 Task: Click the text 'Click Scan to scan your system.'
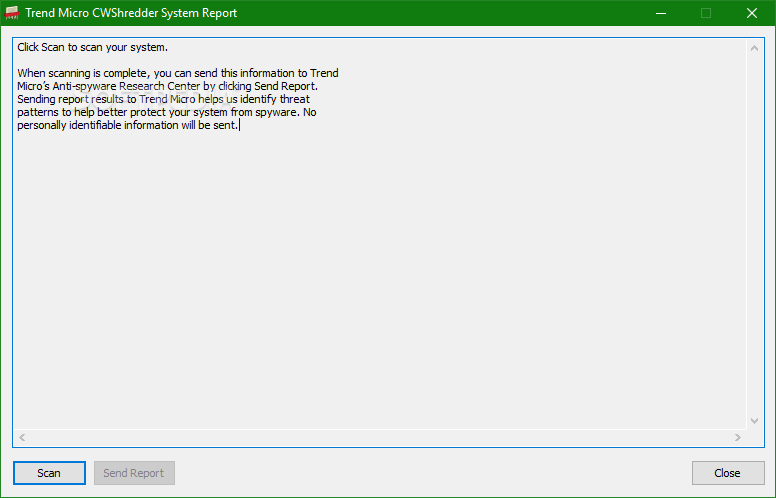(x=93, y=47)
